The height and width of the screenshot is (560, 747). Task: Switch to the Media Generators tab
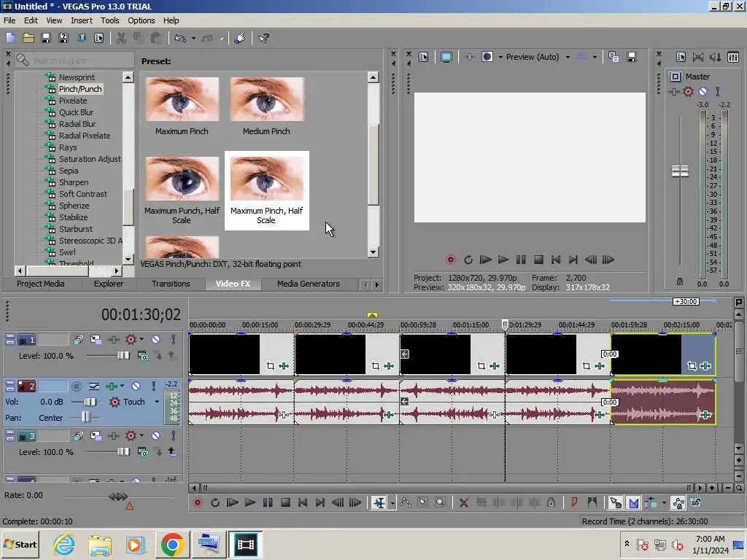309,284
